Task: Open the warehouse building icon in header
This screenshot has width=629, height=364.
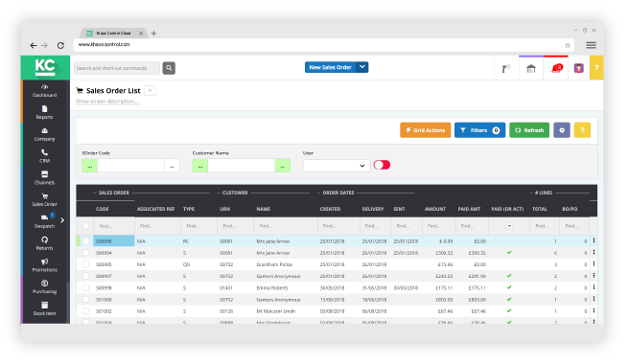Action: (531, 69)
